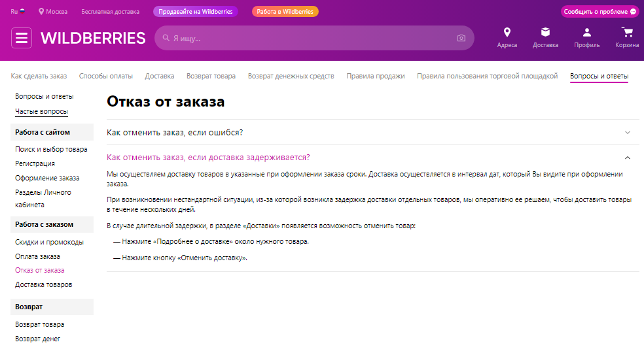The width and height of the screenshot is (644, 355).
Task: Collapse 'если доставка задерживается' answer chevron
Action: click(627, 158)
